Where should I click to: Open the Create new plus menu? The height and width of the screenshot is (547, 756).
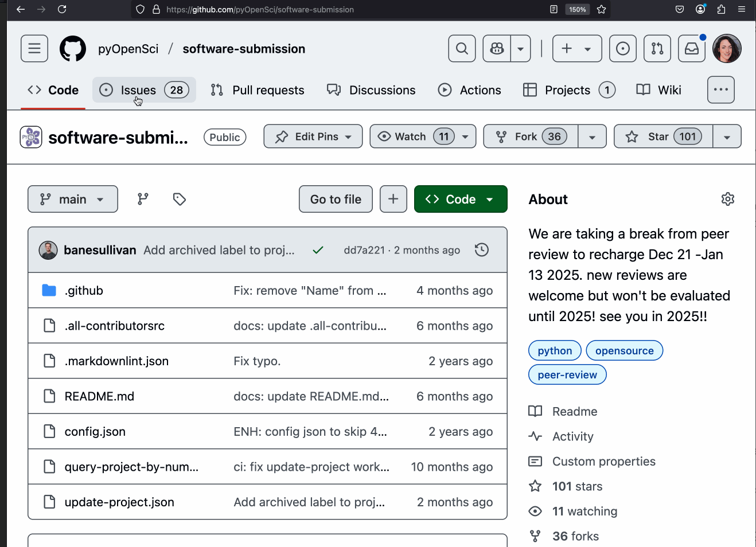577,49
